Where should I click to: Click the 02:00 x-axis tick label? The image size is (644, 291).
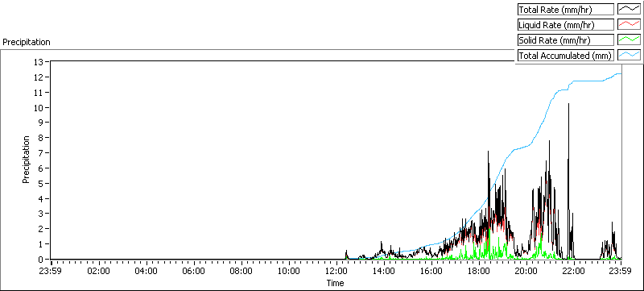(99, 271)
